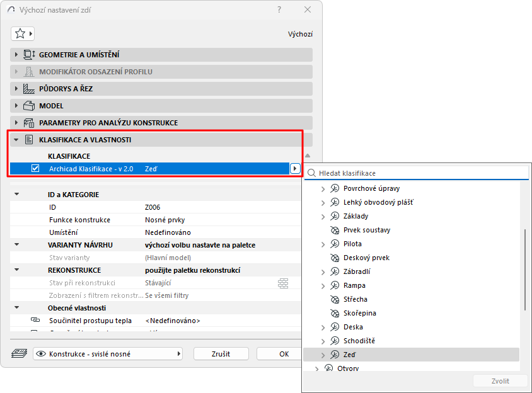
Task: Click the Hledat klasifikace search field
Action: [x=416, y=173]
